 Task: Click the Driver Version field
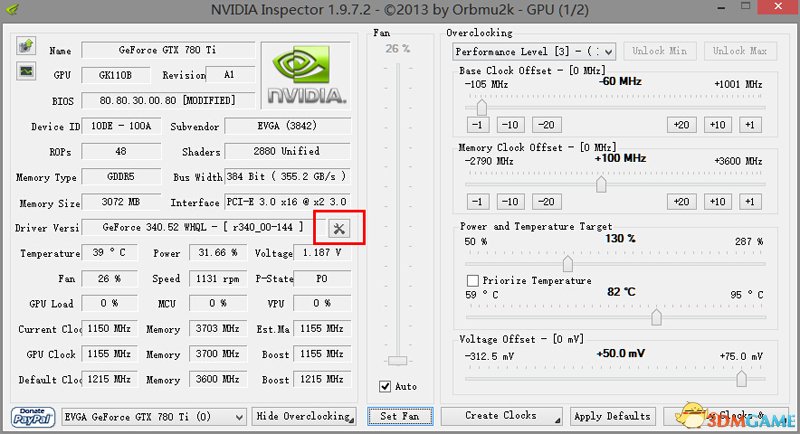(203, 227)
